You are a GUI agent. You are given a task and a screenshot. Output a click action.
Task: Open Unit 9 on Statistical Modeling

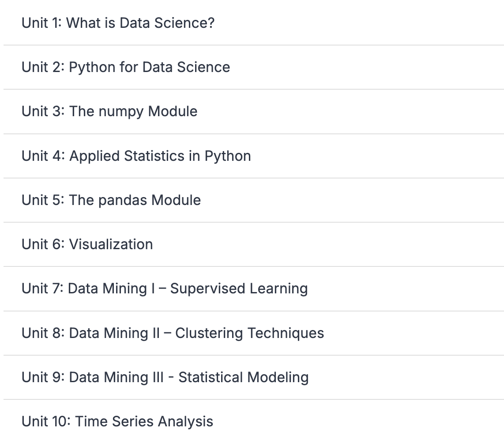[x=165, y=377]
